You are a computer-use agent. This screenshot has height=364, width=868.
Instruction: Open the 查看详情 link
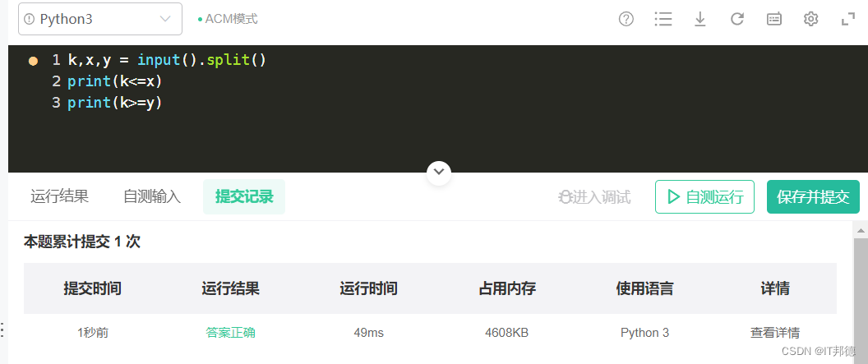click(774, 333)
